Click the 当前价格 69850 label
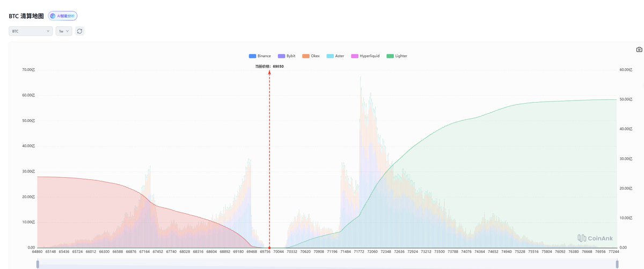 [x=269, y=66]
